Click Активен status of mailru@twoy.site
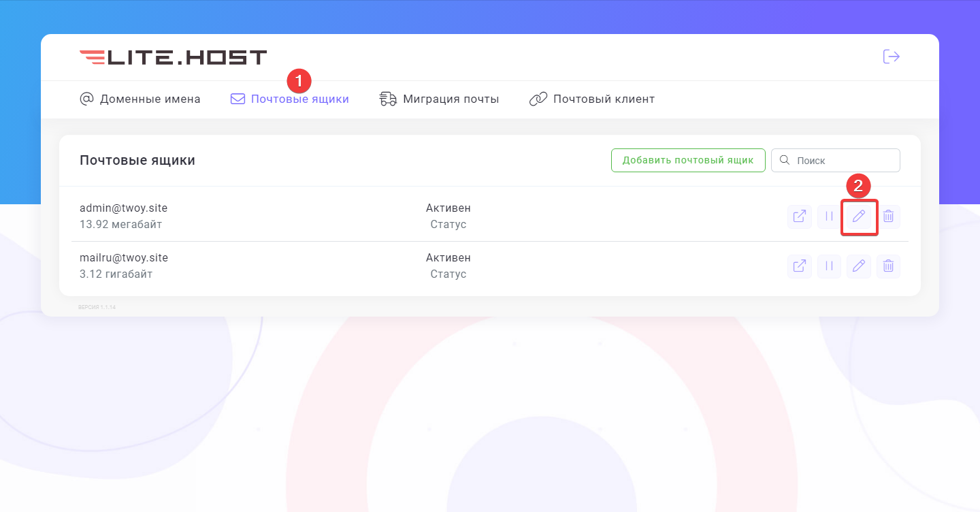Image resolution: width=980 pixels, height=512 pixels. coord(448,258)
